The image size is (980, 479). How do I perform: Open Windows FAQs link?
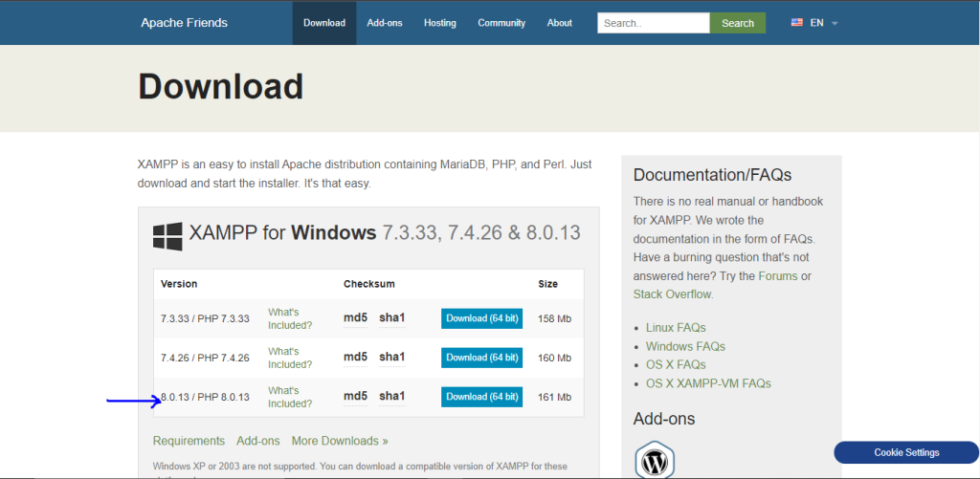[x=685, y=346]
